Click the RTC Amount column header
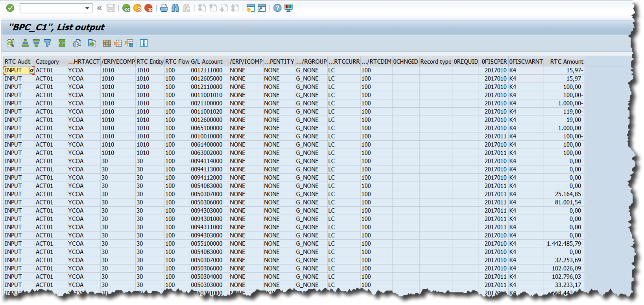The width and height of the screenshot is (644, 305). (566, 62)
